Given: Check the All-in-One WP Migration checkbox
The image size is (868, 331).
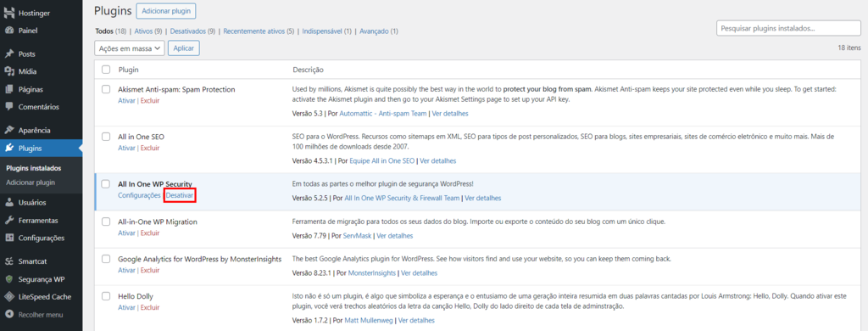Looking at the screenshot, I should point(106,222).
